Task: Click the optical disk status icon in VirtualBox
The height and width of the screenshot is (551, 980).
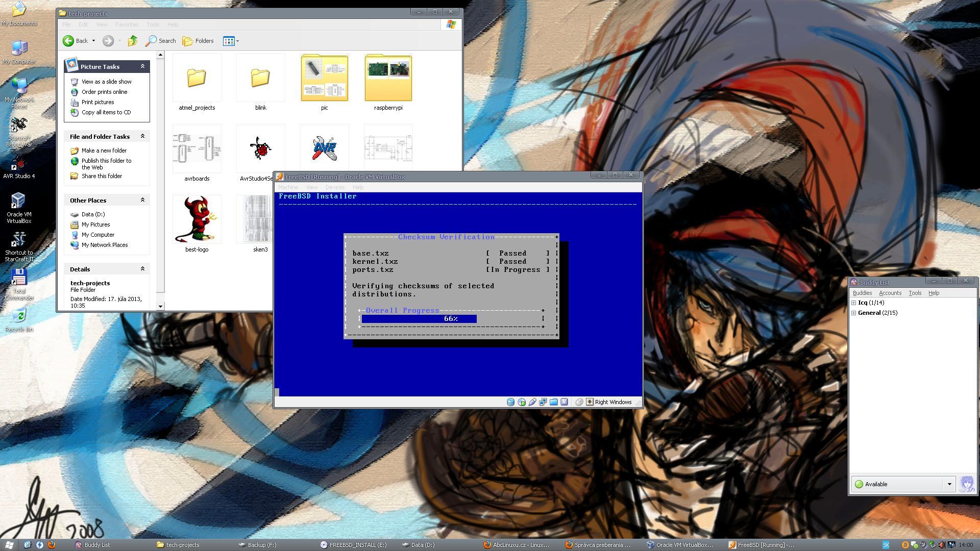Action: 522,402
